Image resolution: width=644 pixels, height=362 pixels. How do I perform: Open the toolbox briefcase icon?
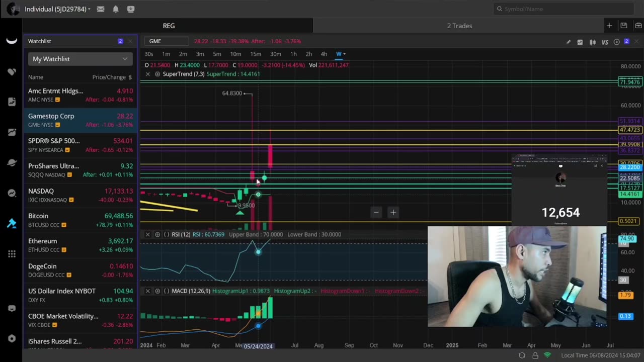(x=638, y=26)
